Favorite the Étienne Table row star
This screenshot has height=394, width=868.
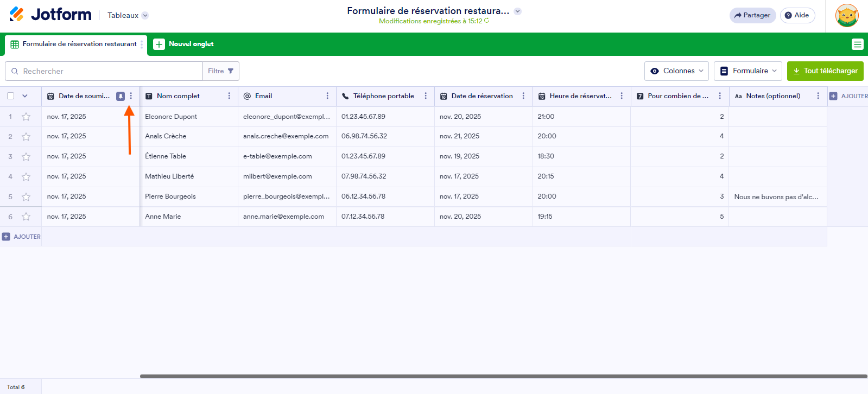[26, 157]
